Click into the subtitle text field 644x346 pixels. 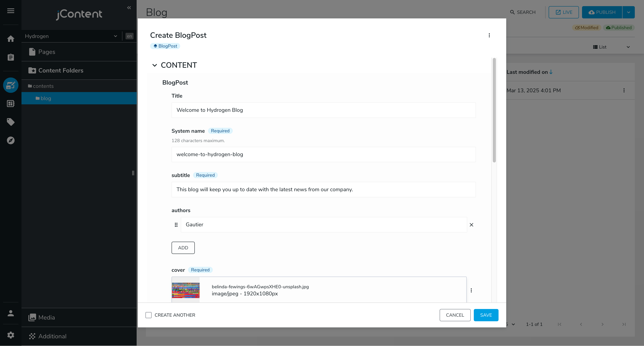pos(323,190)
